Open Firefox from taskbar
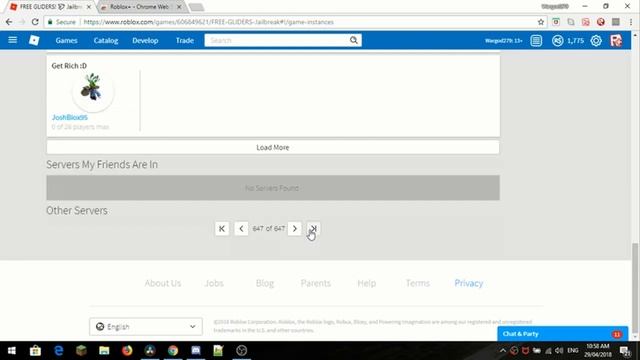The height and width of the screenshot is (360, 640). coord(127,351)
